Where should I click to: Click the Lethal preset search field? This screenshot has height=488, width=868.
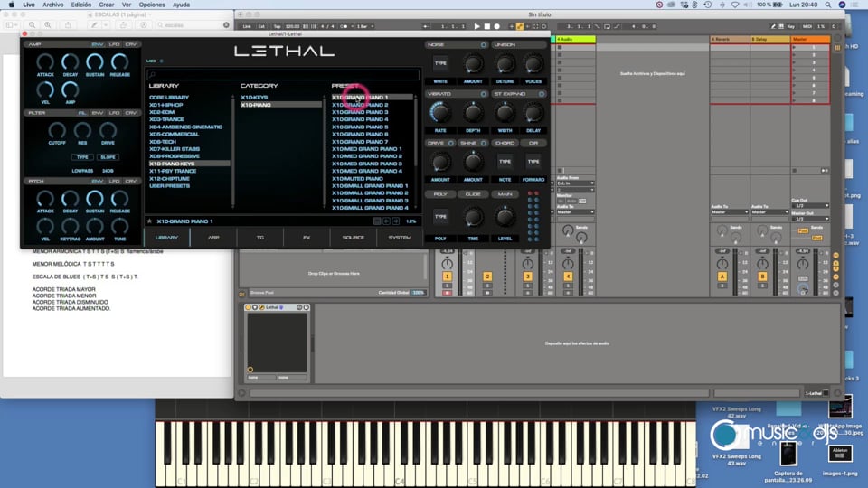[x=283, y=74]
